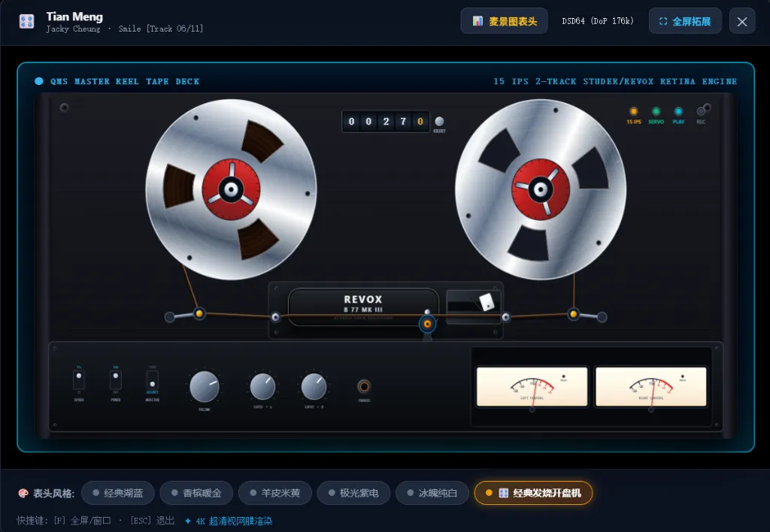Click the 4K 超清视网膜渲染 label
This screenshot has width=770, height=532.
pyautogui.click(x=229, y=521)
